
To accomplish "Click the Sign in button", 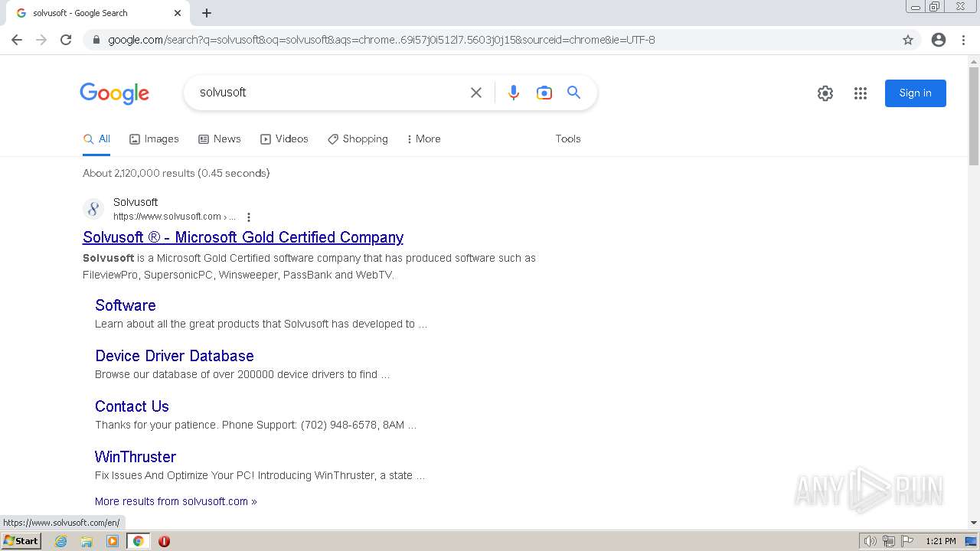I will coord(916,93).
